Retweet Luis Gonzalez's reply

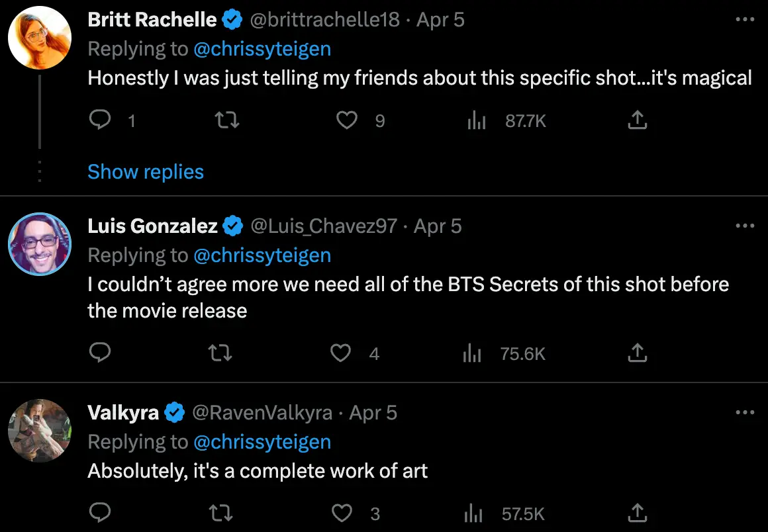(x=220, y=353)
